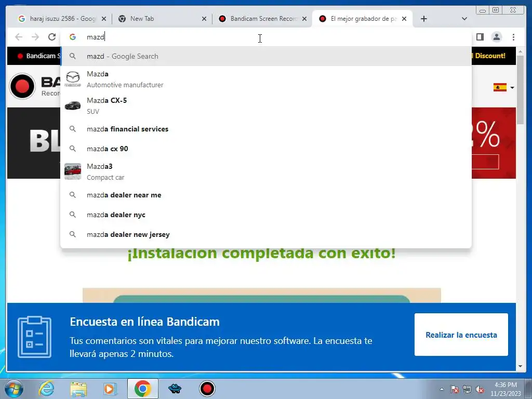This screenshot has width=532, height=399.
Task: Open the Chrome profile avatar
Action: pos(496,37)
